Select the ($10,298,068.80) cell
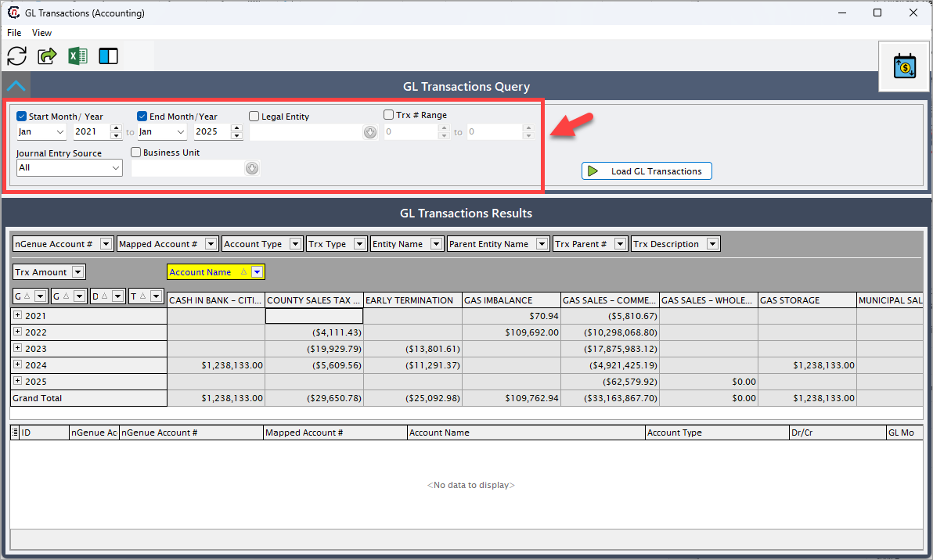 pos(610,332)
